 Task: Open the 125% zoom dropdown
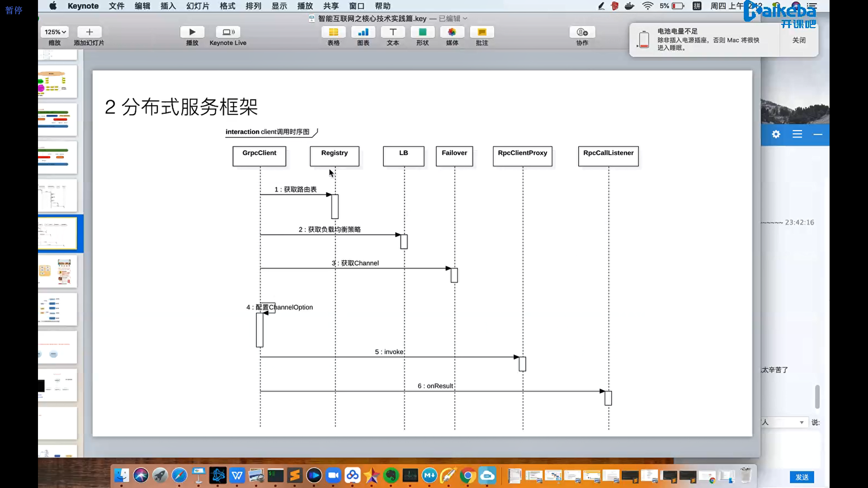tap(55, 32)
